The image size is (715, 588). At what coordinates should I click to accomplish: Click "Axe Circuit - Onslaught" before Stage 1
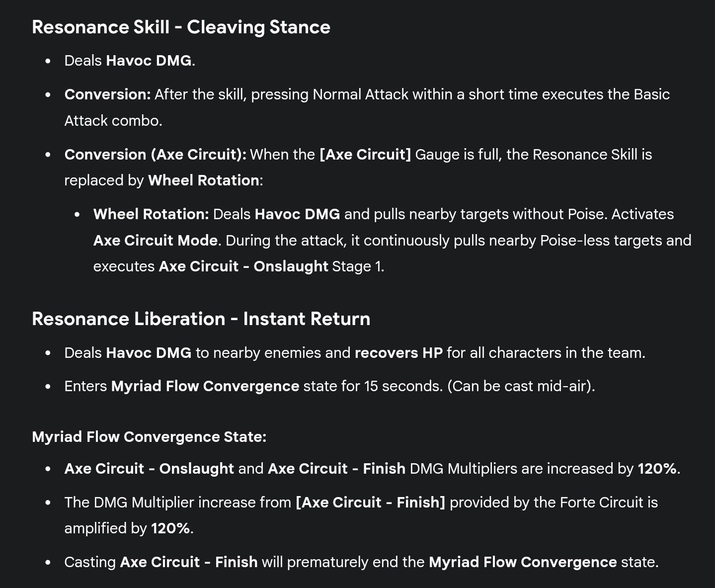[243, 266]
